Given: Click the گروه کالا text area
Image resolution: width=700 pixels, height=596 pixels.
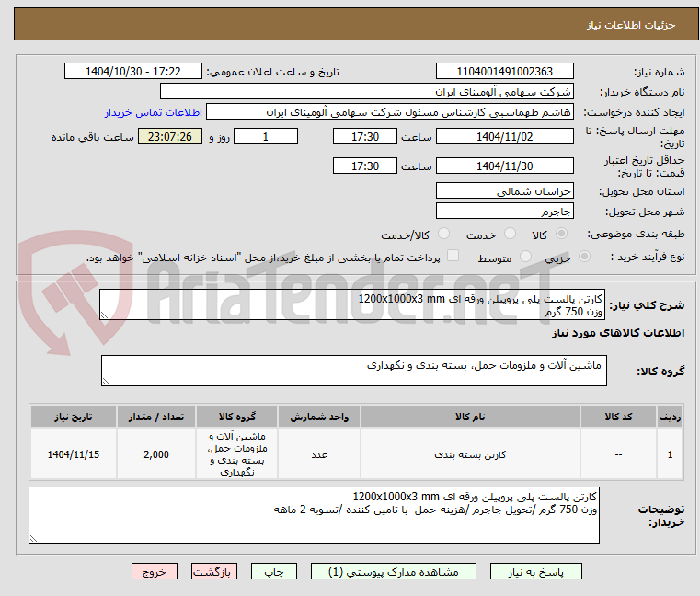Looking at the screenshot, I should [353, 371].
